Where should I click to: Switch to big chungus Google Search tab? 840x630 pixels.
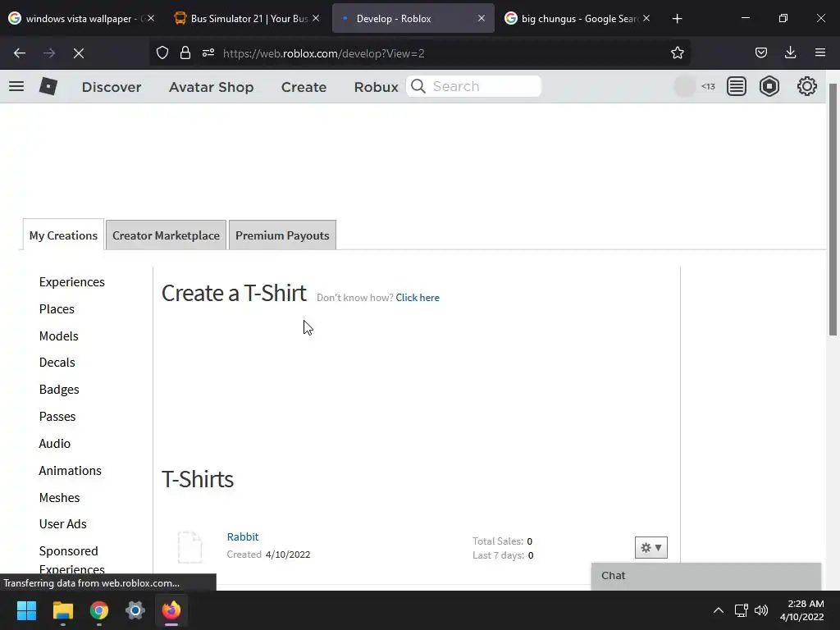pos(577,19)
